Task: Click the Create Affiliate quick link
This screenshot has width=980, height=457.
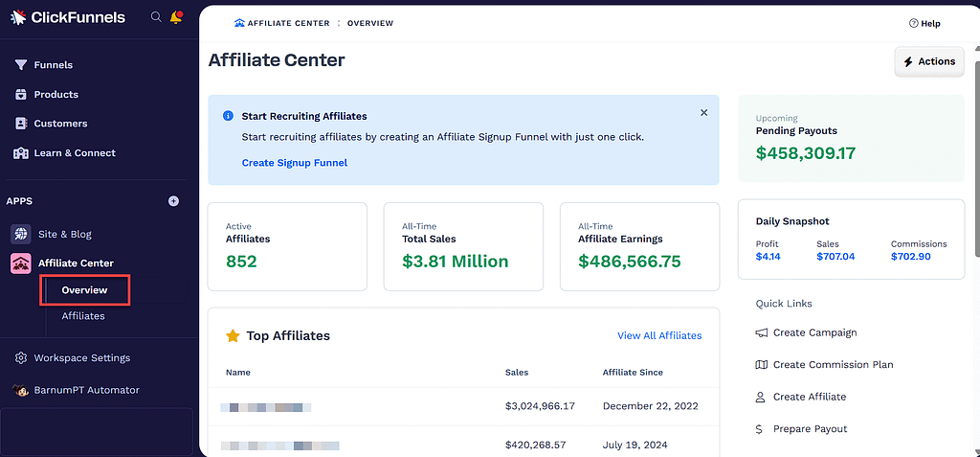Action: click(810, 397)
